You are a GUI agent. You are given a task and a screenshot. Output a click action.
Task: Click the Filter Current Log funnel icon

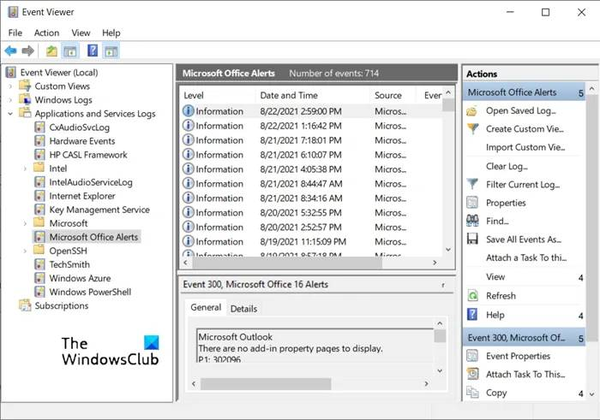(473, 184)
